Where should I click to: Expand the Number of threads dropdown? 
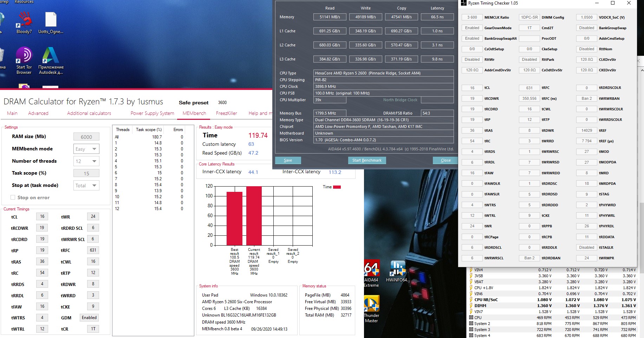click(86, 161)
